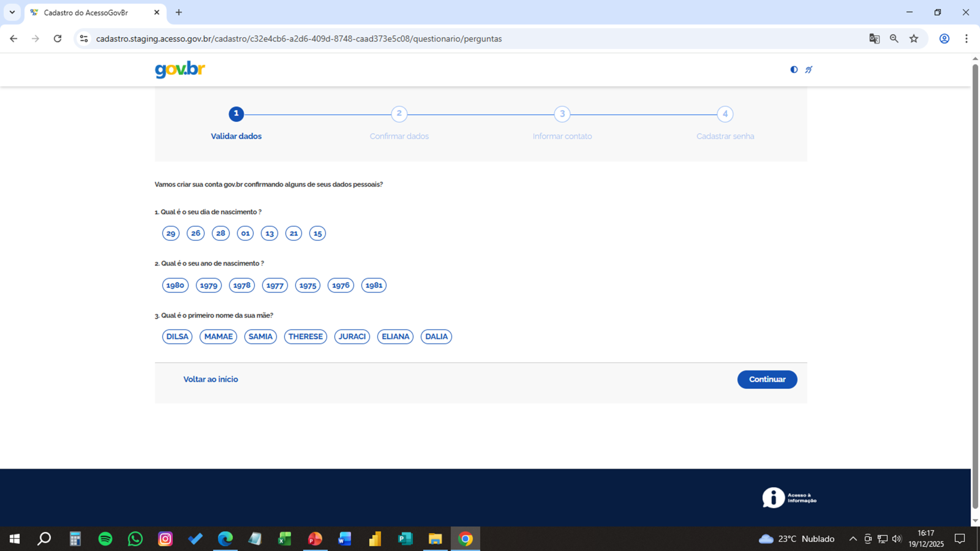980x551 pixels.
Task: Click the Acesso à Informação footer icon
Action: click(789, 498)
